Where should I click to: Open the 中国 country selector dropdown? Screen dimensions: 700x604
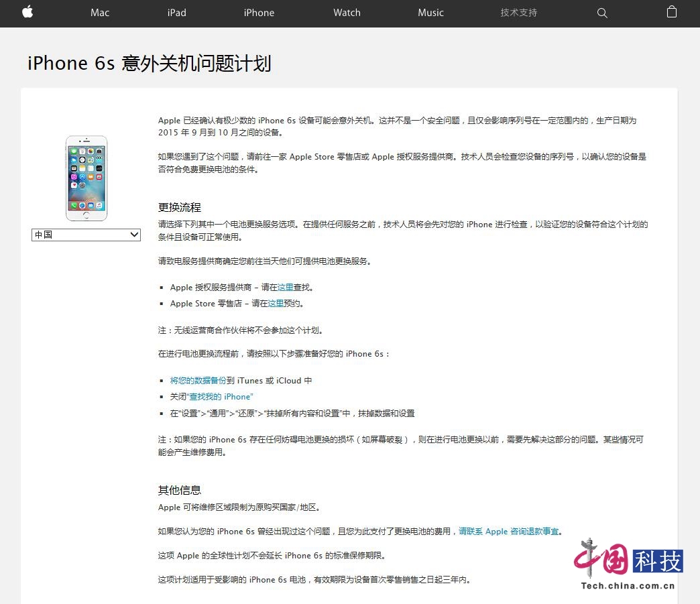(x=86, y=235)
